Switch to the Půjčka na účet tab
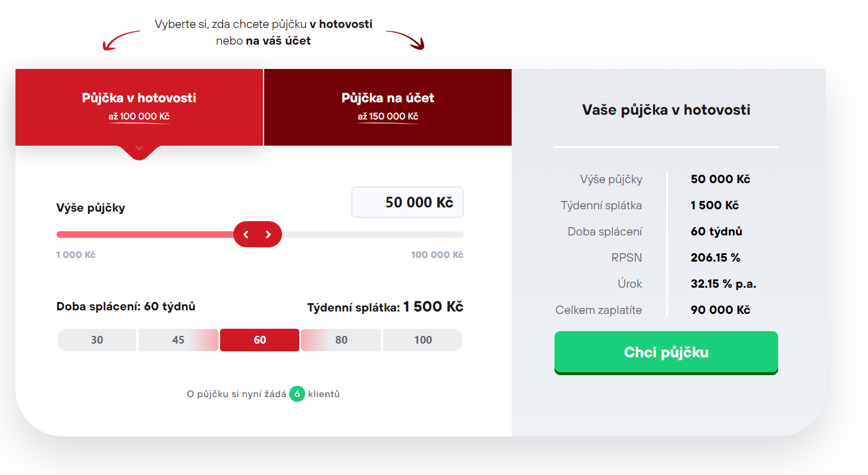The height and width of the screenshot is (475, 868). click(387, 106)
